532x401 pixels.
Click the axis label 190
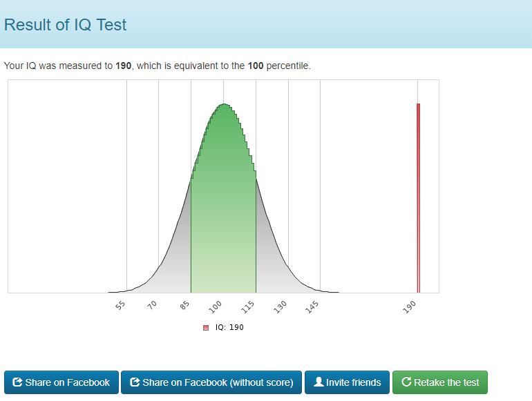pos(409,306)
